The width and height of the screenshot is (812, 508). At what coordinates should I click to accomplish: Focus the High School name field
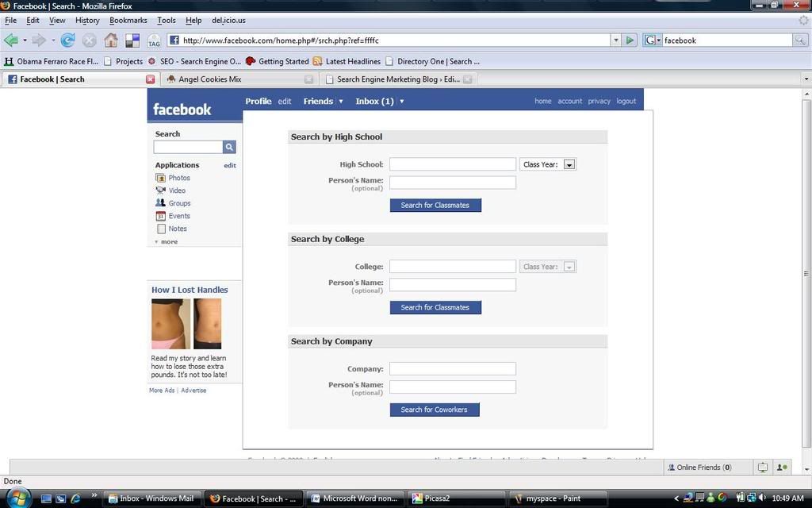tap(453, 164)
